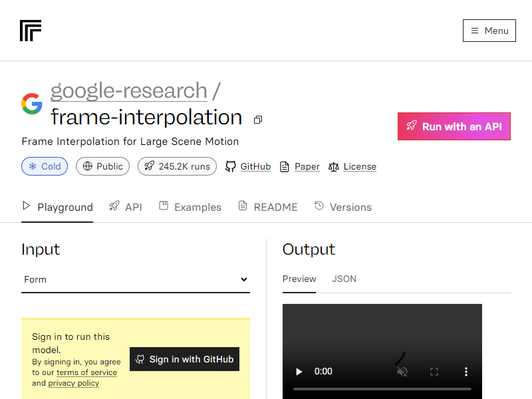Unmute the video with the speaker icon

pos(402,372)
